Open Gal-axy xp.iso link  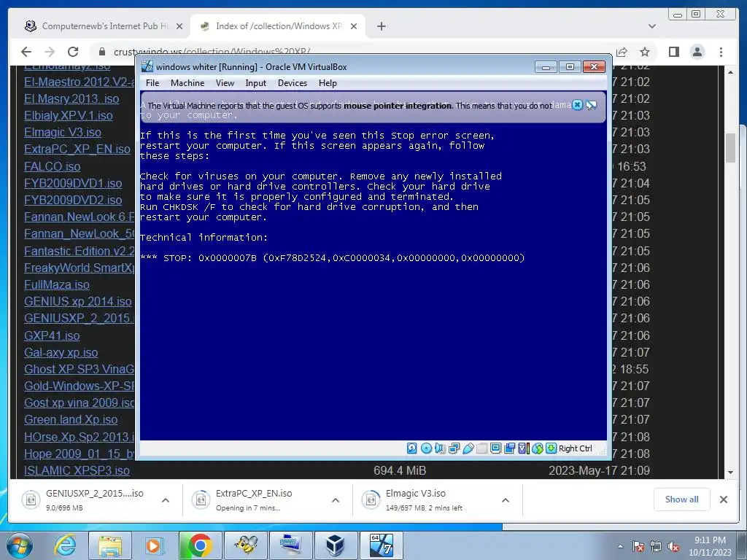[x=61, y=352]
